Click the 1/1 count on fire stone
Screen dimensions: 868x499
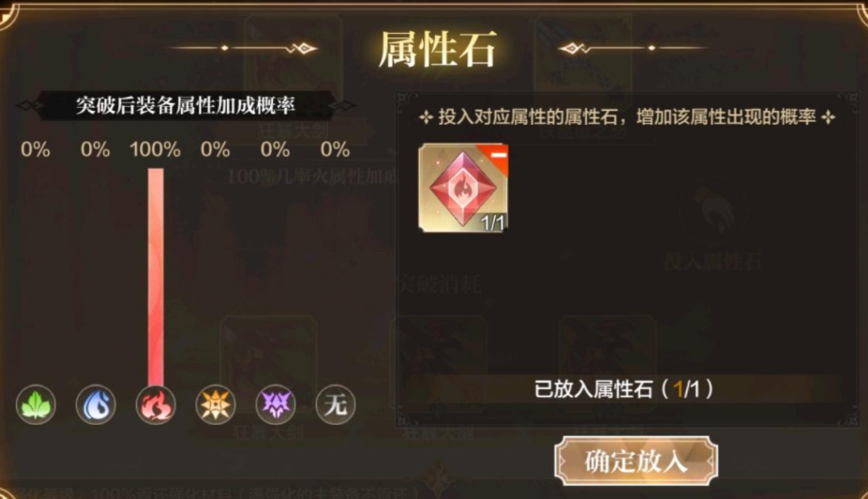493,222
